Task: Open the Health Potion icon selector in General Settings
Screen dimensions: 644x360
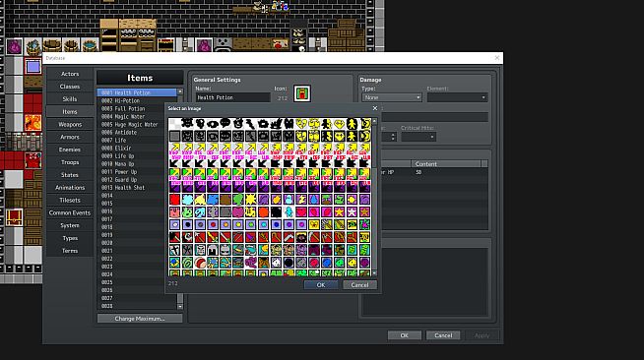Action: tap(302, 93)
